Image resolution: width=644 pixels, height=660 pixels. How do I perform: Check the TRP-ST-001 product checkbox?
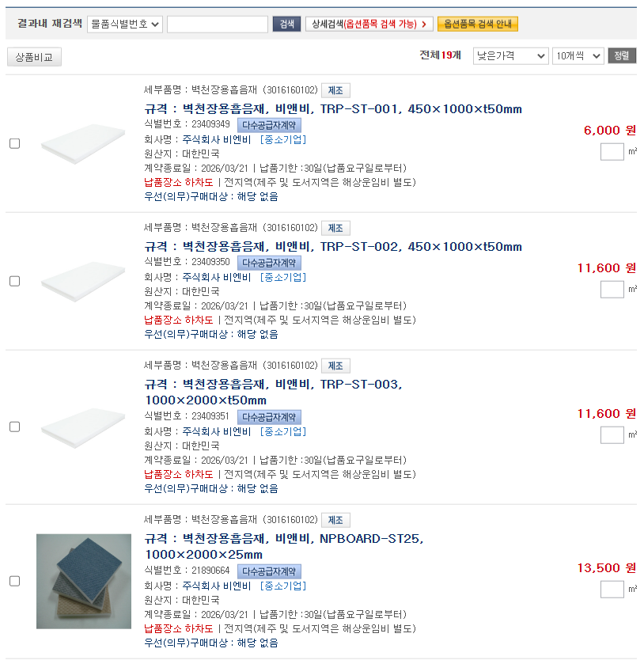15,143
